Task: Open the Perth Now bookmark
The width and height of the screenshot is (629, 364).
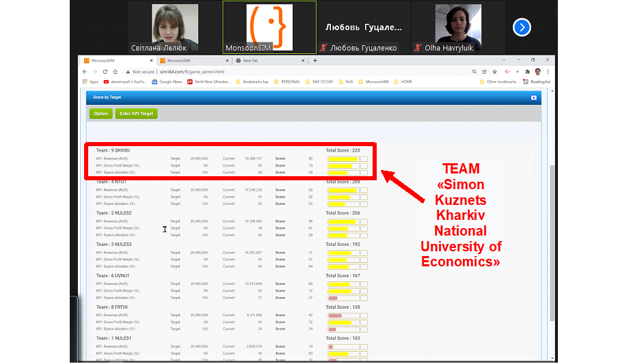Action: [x=209, y=82]
